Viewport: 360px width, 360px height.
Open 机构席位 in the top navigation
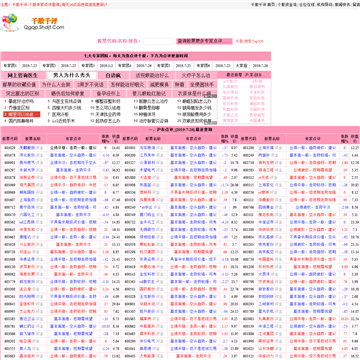(324, 5)
